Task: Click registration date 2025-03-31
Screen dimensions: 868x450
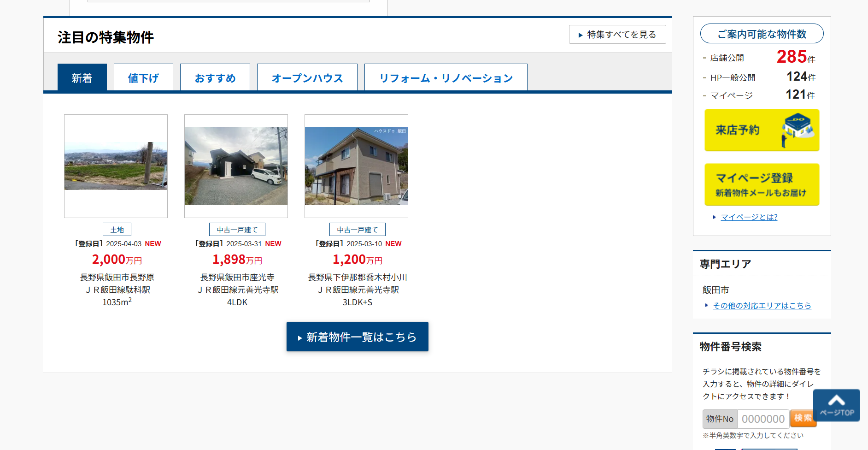Action: 244,244
